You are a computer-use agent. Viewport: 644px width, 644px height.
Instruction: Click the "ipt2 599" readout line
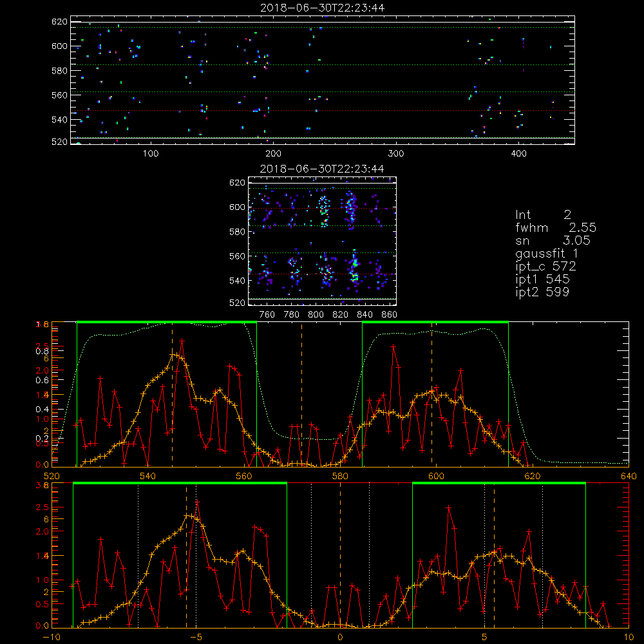[x=542, y=292]
